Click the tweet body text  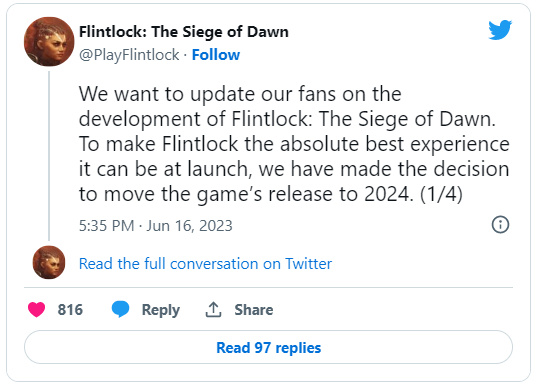pyautogui.click(x=294, y=144)
